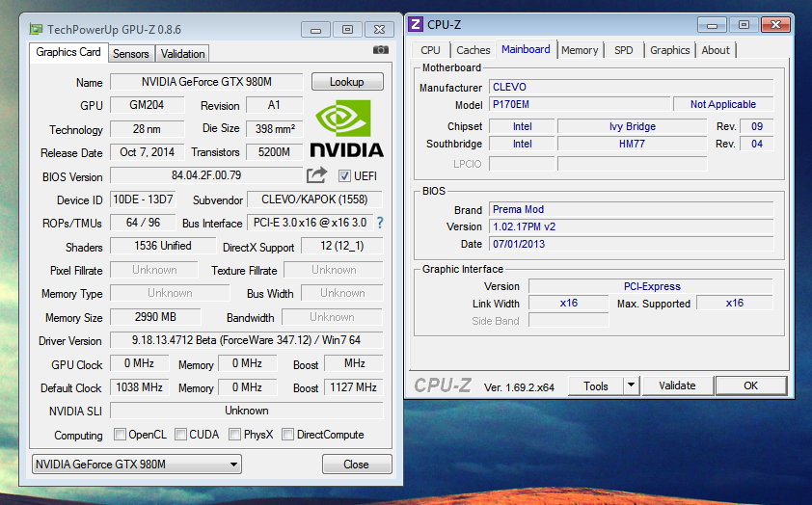
Task: Click the BIOS Date value 07/01/2013
Action: coord(632,244)
